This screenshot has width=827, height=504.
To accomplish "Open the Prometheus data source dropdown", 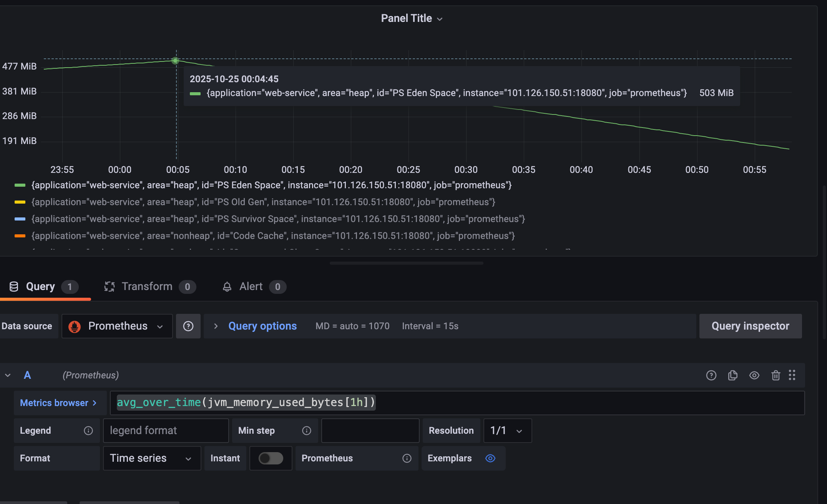I will tap(117, 326).
